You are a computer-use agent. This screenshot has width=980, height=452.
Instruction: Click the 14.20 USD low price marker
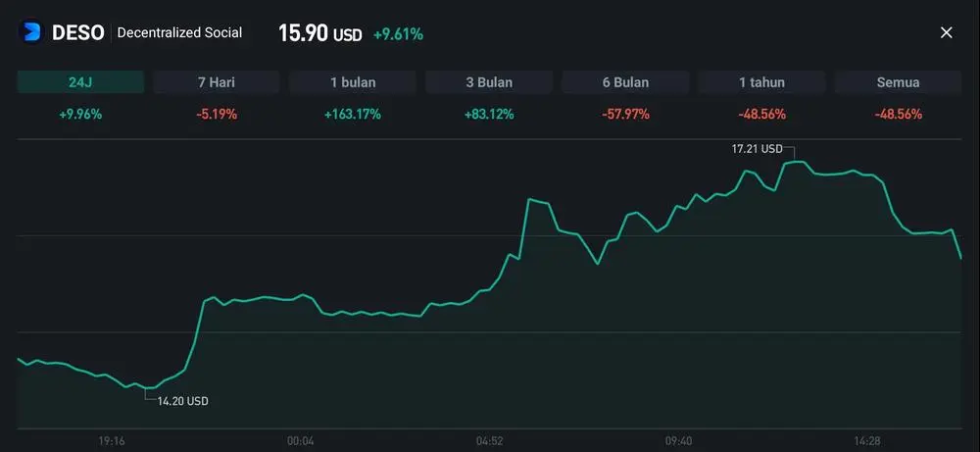[182, 401]
